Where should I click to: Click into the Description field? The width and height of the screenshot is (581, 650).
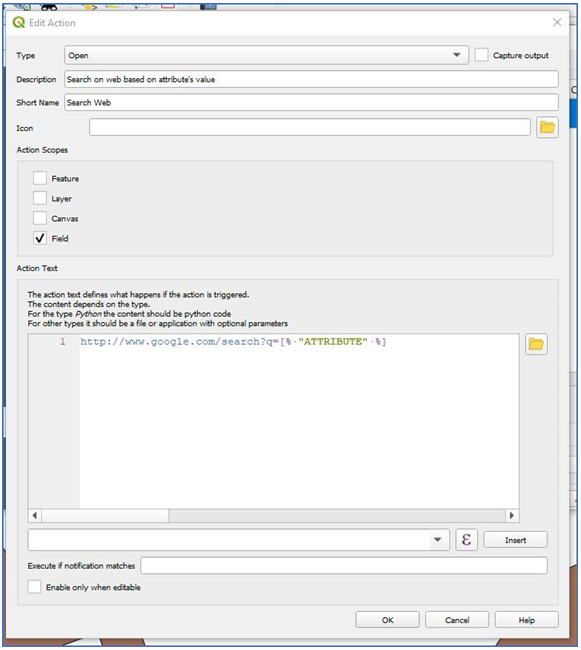[x=311, y=79]
